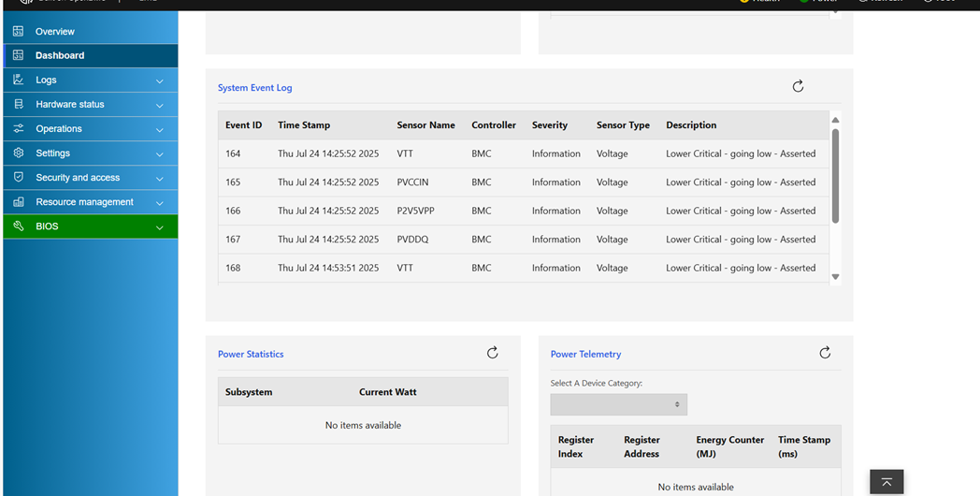Refresh the Power Telemetry panel
This screenshot has height=496, width=980.
tap(825, 353)
